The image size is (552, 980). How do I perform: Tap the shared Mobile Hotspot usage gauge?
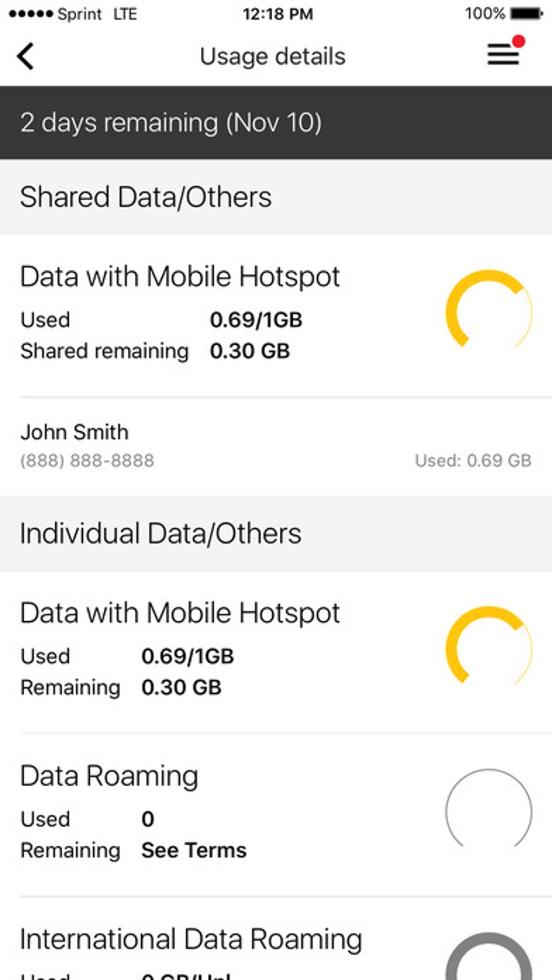pos(489,312)
